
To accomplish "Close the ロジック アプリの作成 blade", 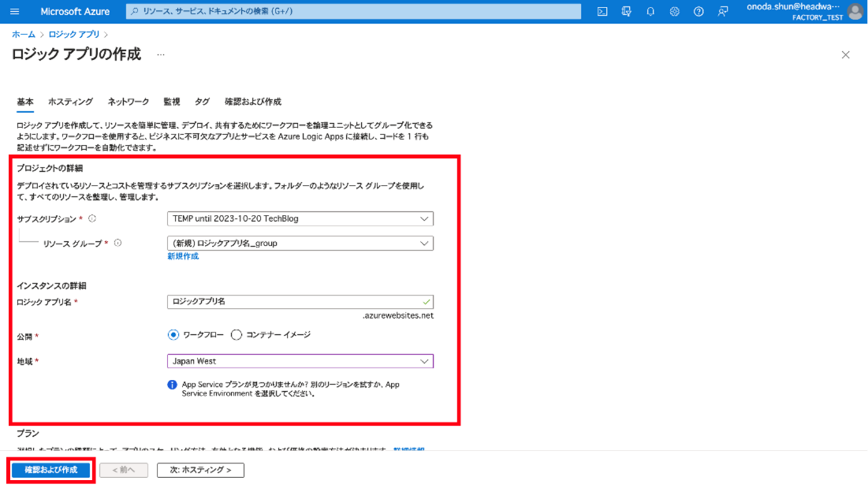I will pos(845,54).
